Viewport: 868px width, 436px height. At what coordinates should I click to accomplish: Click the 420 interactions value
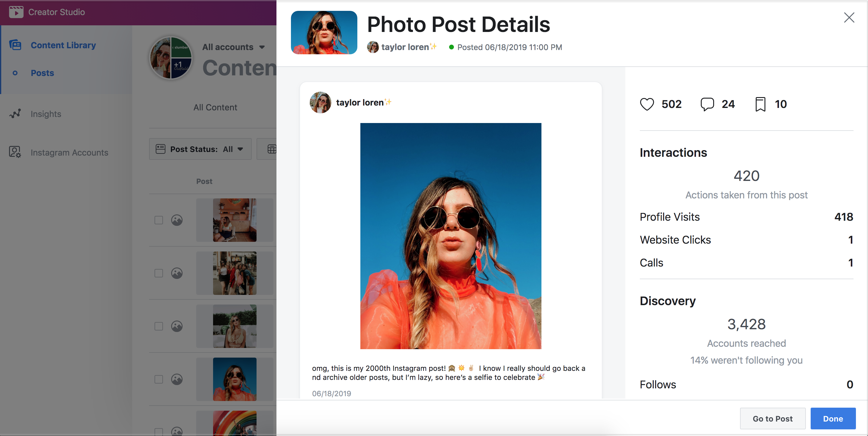tap(746, 176)
